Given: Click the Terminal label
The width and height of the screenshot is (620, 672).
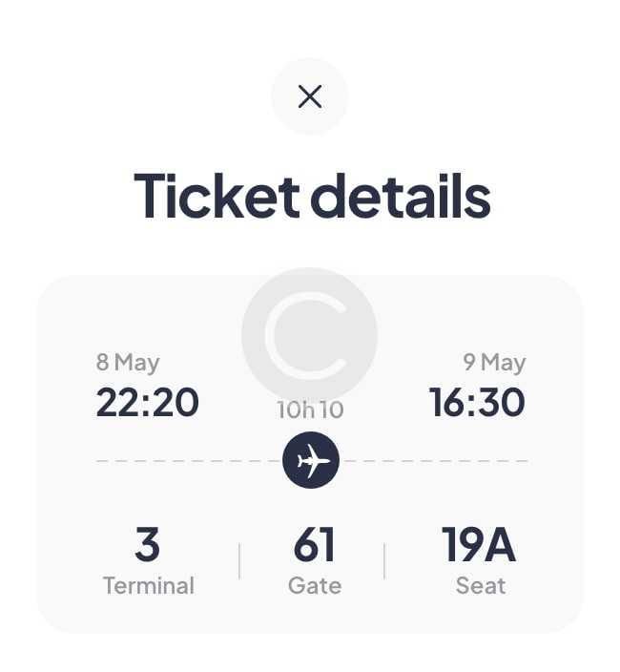Looking at the screenshot, I should 148,585.
